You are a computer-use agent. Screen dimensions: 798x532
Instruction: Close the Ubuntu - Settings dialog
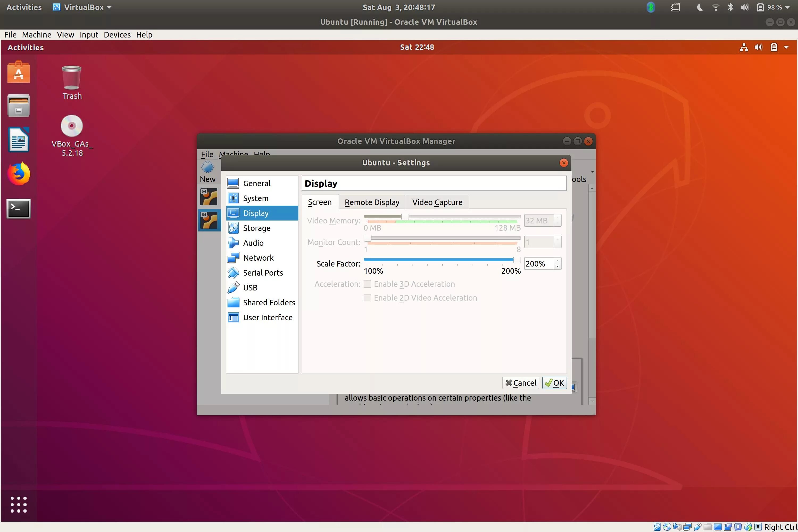click(564, 163)
